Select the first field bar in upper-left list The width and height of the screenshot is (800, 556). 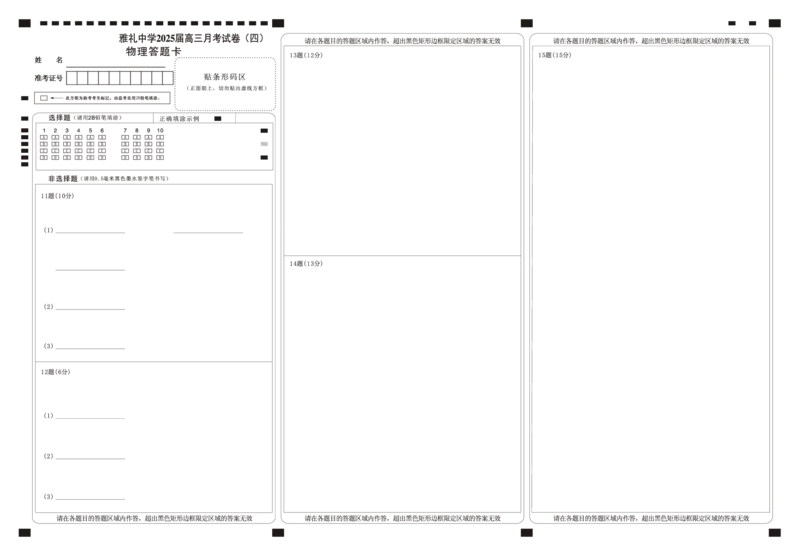pyautogui.click(x=91, y=236)
